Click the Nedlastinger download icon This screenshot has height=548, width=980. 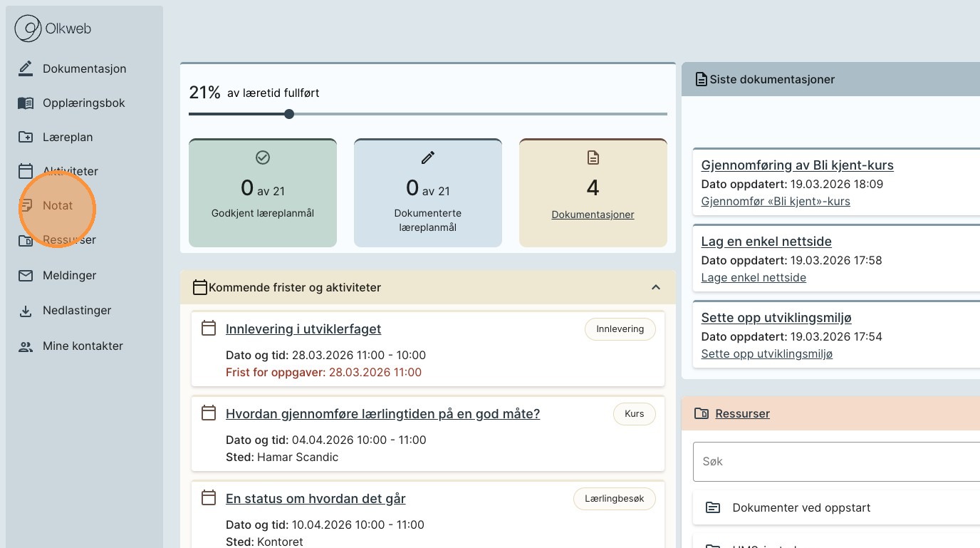(x=26, y=311)
